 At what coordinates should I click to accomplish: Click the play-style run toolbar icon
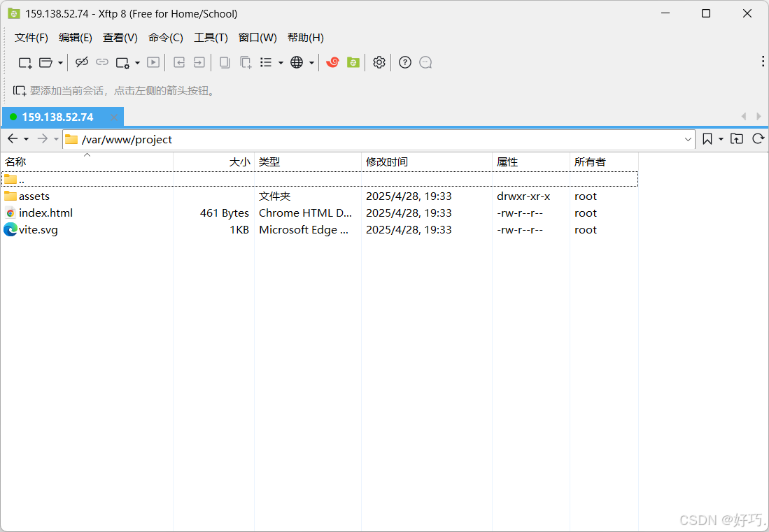point(153,62)
